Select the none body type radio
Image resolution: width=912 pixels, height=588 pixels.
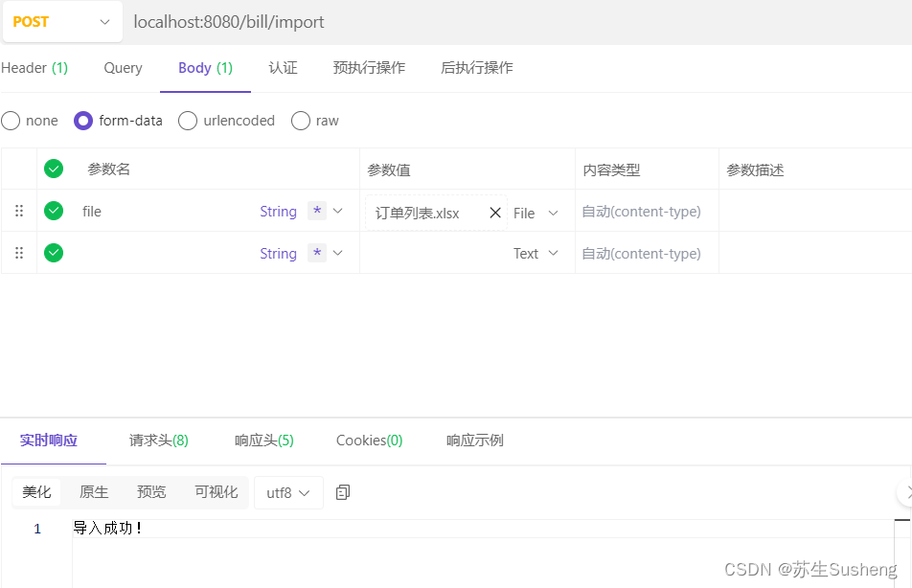click(x=11, y=121)
